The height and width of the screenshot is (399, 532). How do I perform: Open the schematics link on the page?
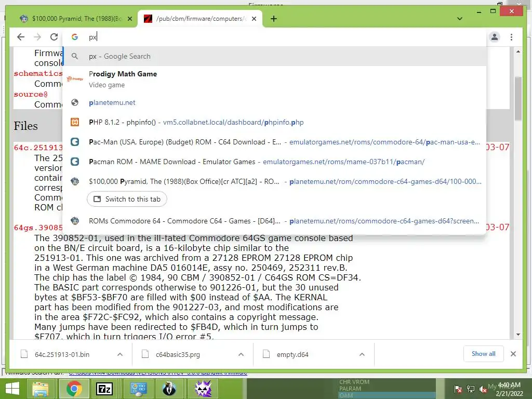(x=38, y=73)
